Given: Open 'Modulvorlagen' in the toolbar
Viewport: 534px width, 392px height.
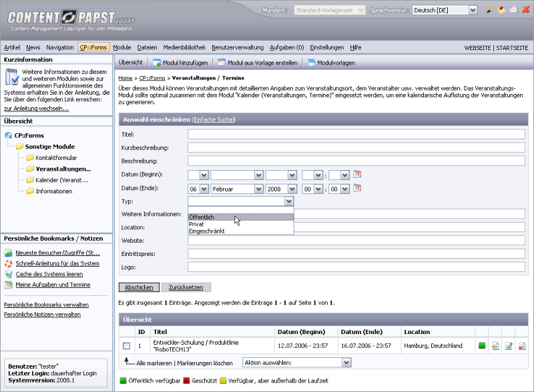Looking at the screenshot, I should click(x=331, y=63).
